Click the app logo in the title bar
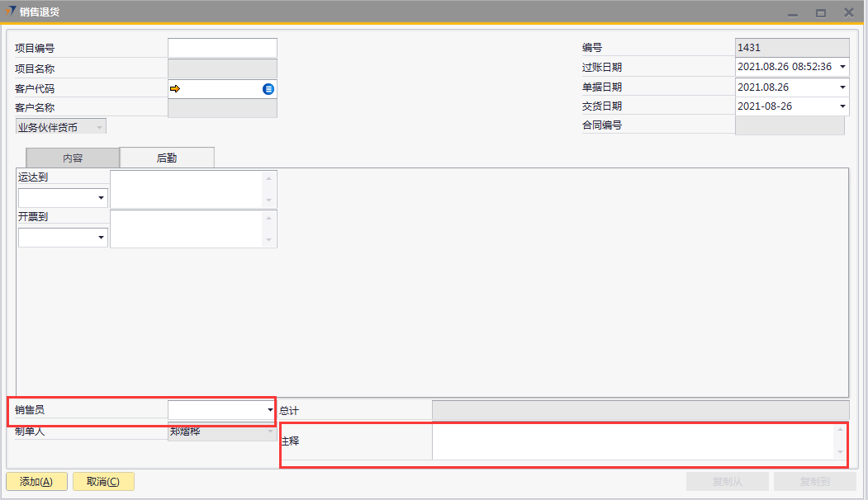868x500 pixels. coord(9,12)
